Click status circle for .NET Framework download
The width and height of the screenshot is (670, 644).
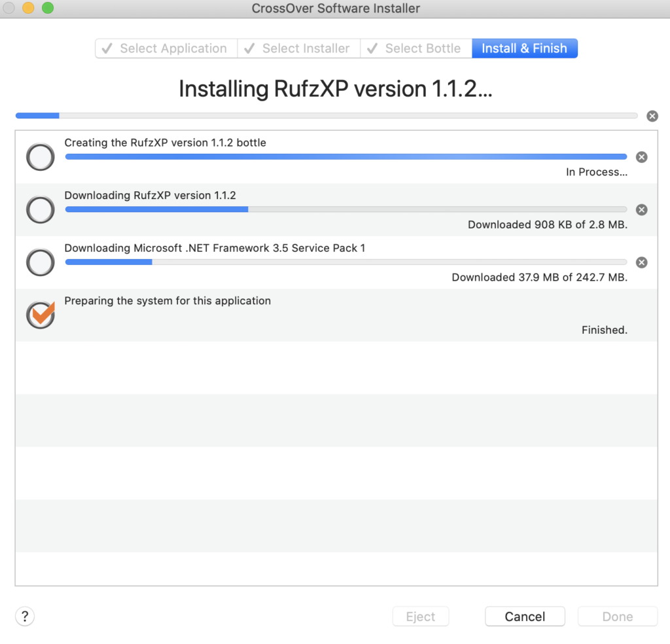coord(40,262)
